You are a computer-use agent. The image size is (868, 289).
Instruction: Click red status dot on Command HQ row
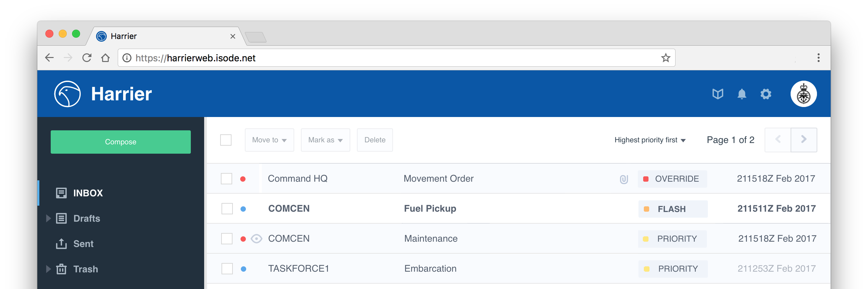point(243,179)
